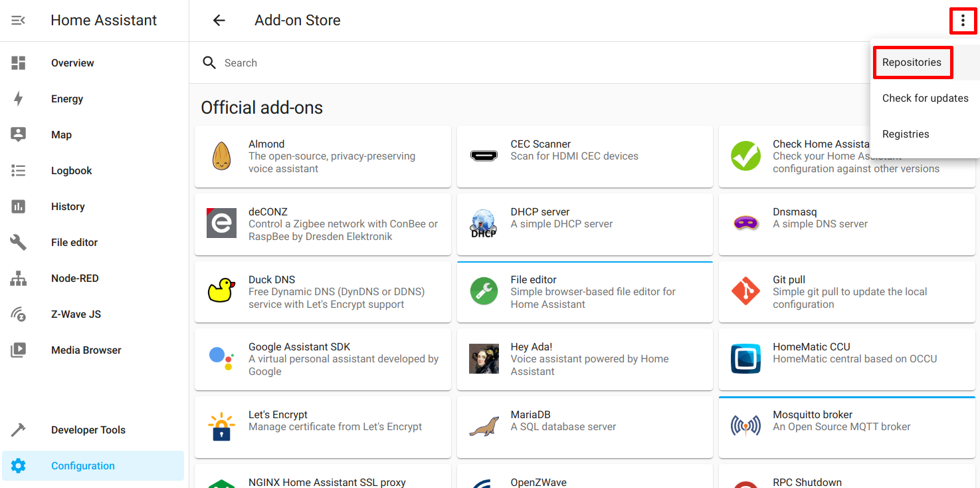Click 'HomeMatic central based on OCCU' text
This screenshot has width=980, height=488.
854,359
